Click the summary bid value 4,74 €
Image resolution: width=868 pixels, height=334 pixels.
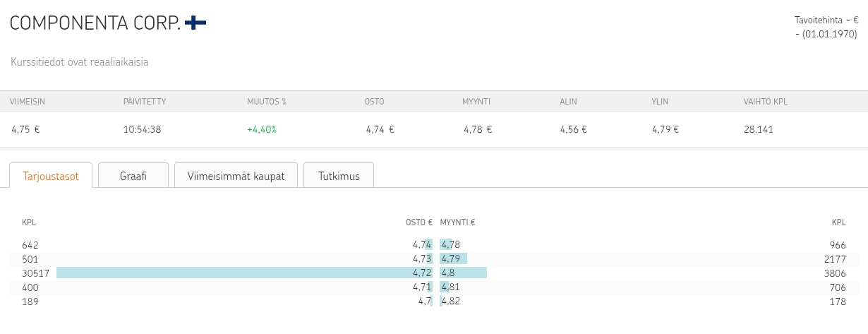(x=380, y=130)
